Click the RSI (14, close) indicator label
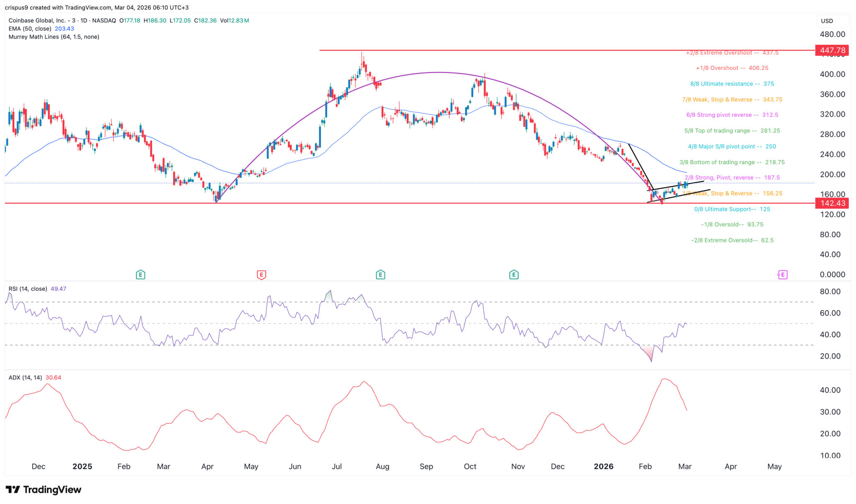The height and width of the screenshot is (504, 856). [x=28, y=289]
